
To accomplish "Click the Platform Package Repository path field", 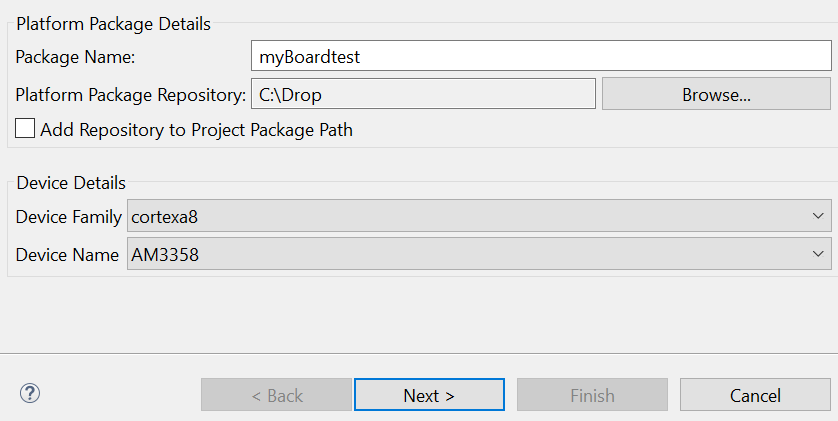I will [x=423, y=95].
